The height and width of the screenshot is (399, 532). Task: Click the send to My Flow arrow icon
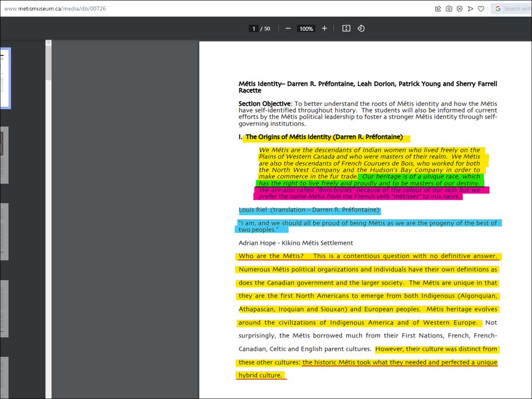(x=470, y=8)
